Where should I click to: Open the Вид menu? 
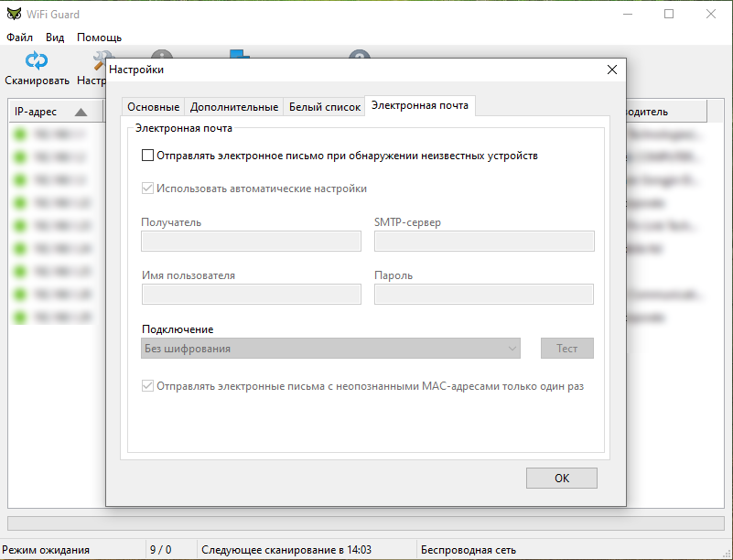55,38
